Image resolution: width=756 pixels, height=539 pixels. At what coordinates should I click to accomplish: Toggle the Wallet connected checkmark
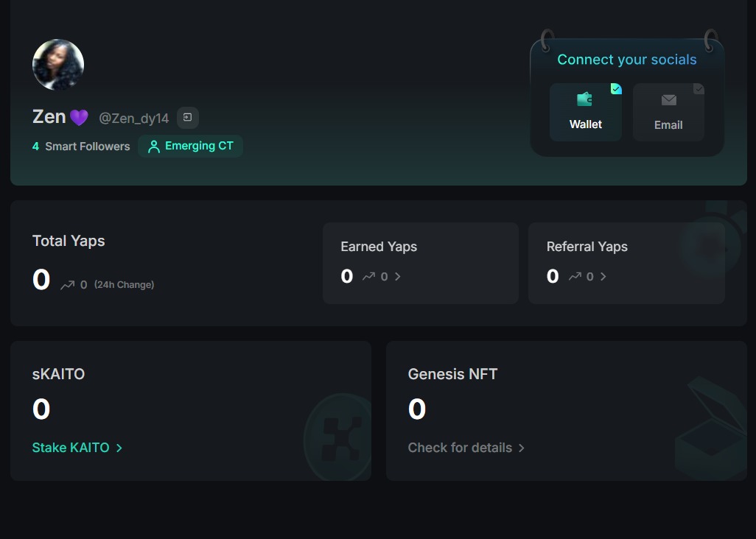(616, 88)
